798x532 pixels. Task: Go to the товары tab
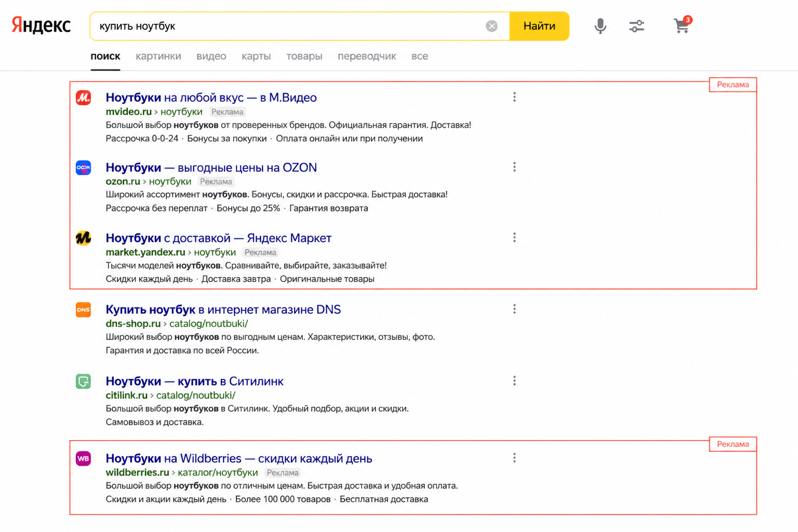click(x=304, y=56)
